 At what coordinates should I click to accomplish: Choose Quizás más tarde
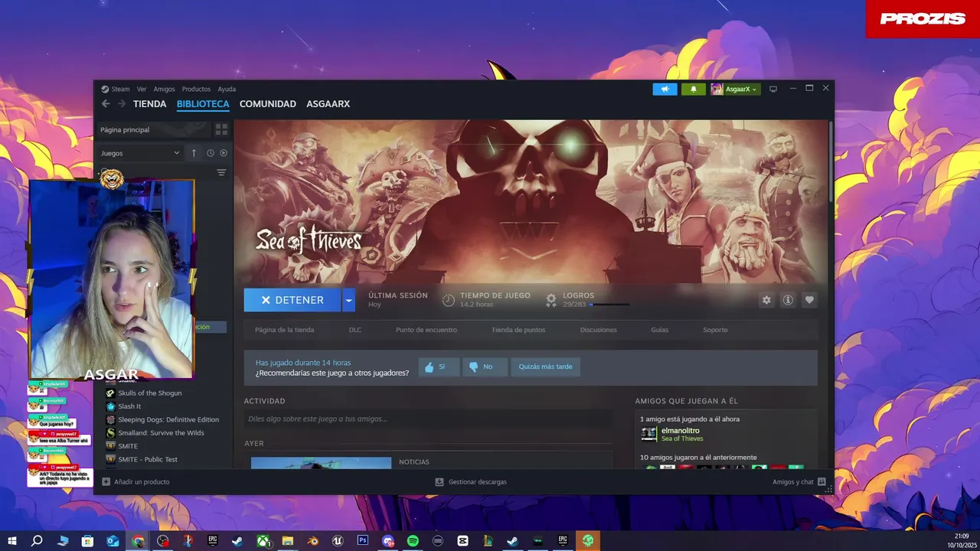(x=545, y=367)
